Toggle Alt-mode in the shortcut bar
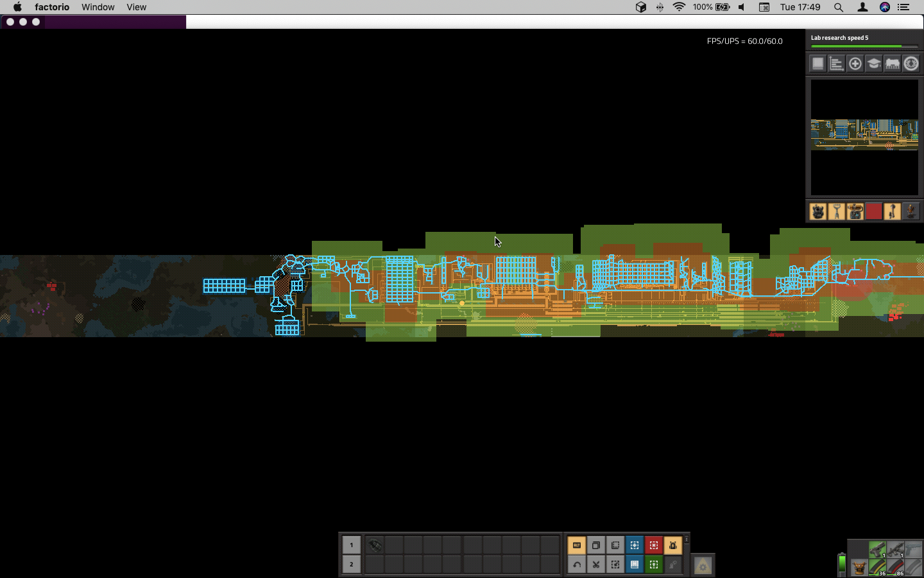The height and width of the screenshot is (578, 924). pyautogui.click(x=577, y=545)
